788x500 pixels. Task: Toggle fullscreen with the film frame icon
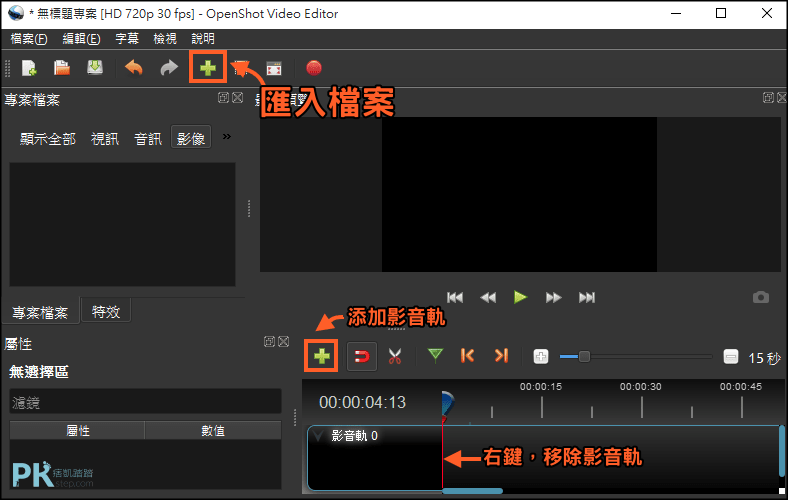(x=274, y=68)
